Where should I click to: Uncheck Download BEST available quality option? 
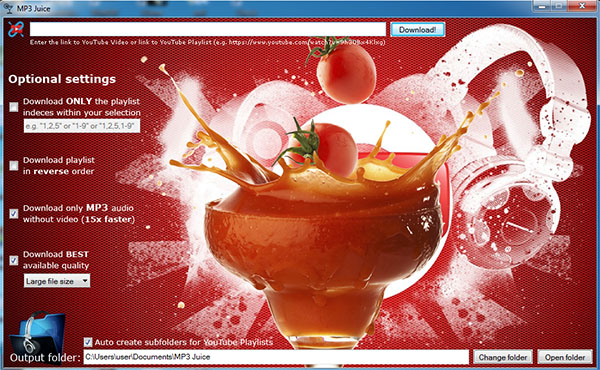[x=14, y=260]
